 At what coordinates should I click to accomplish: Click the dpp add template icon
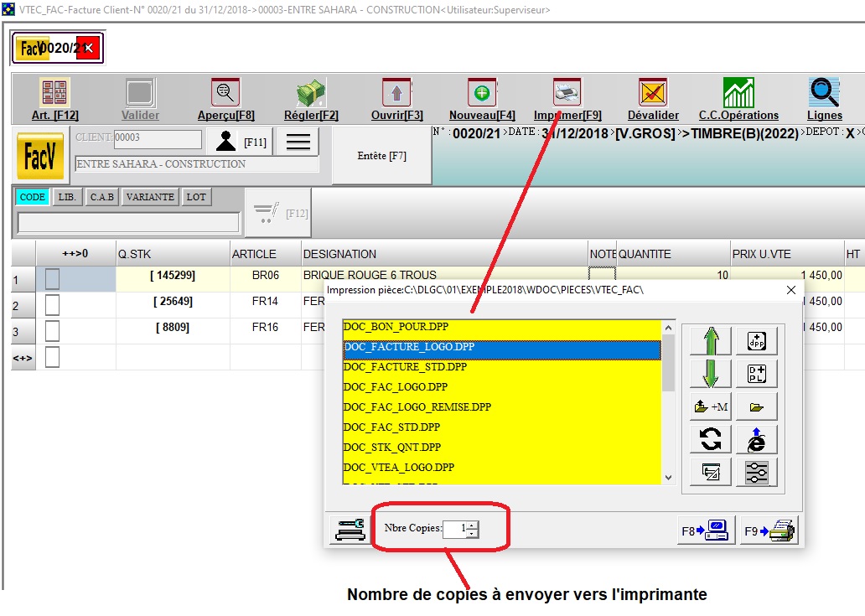coord(756,341)
